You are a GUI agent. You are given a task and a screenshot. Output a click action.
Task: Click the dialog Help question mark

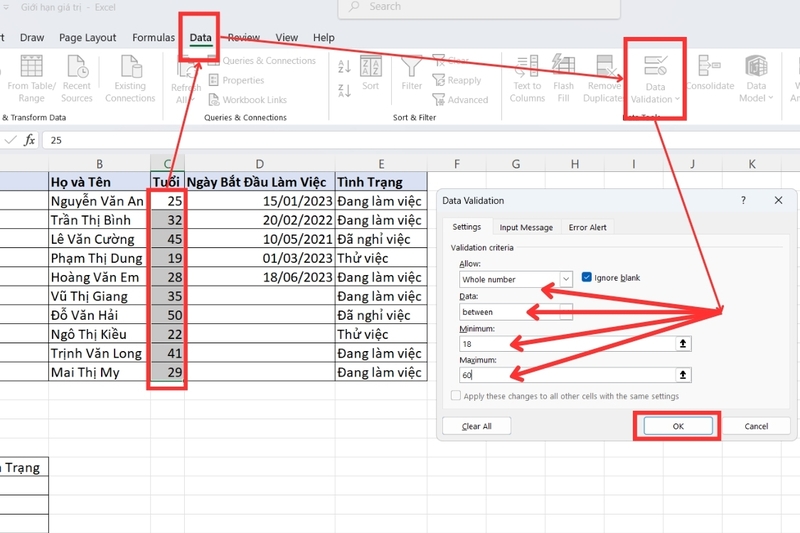(x=743, y=200)
